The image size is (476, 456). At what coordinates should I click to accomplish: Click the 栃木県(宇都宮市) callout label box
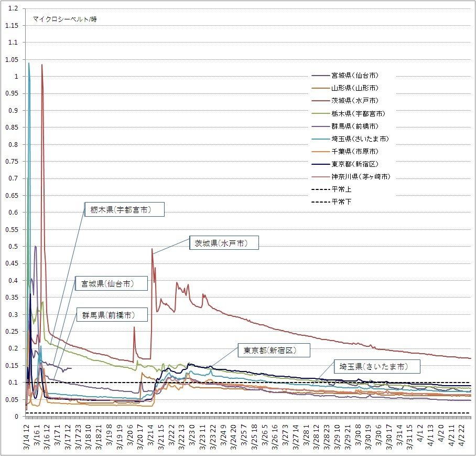125,210
